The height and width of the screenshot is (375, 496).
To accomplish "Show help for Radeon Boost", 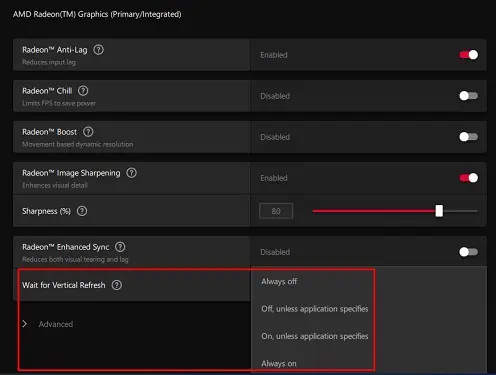I will (x=88, y=132).
